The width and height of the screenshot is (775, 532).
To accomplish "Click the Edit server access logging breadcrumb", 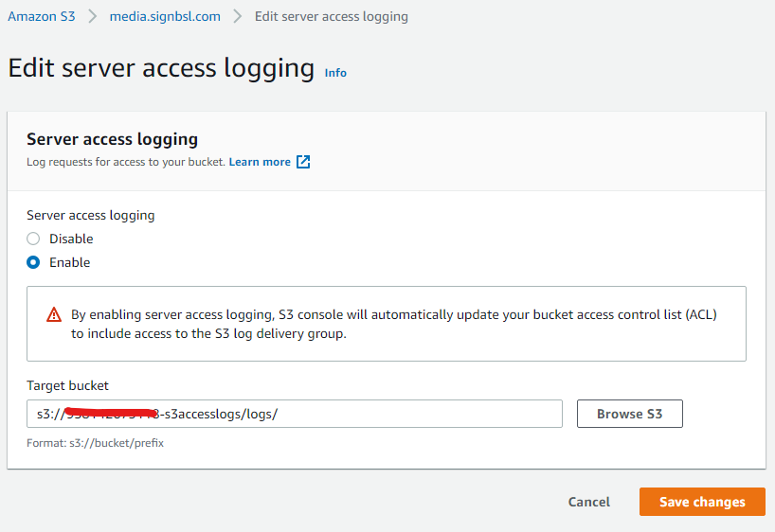I will (332, 16).
